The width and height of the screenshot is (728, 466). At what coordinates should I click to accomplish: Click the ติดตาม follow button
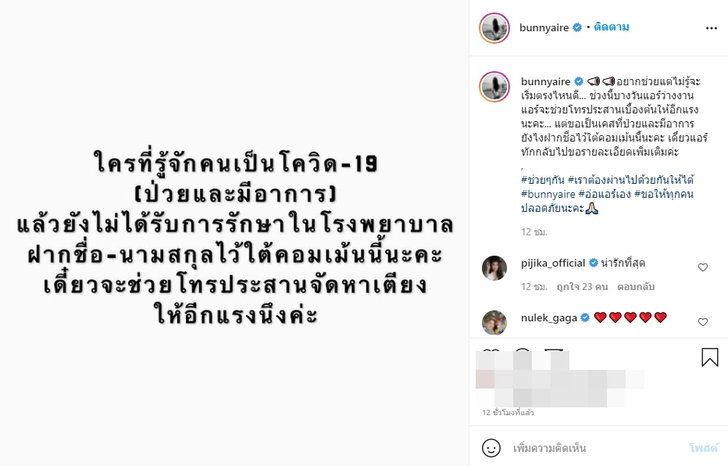tap(611, 27)
